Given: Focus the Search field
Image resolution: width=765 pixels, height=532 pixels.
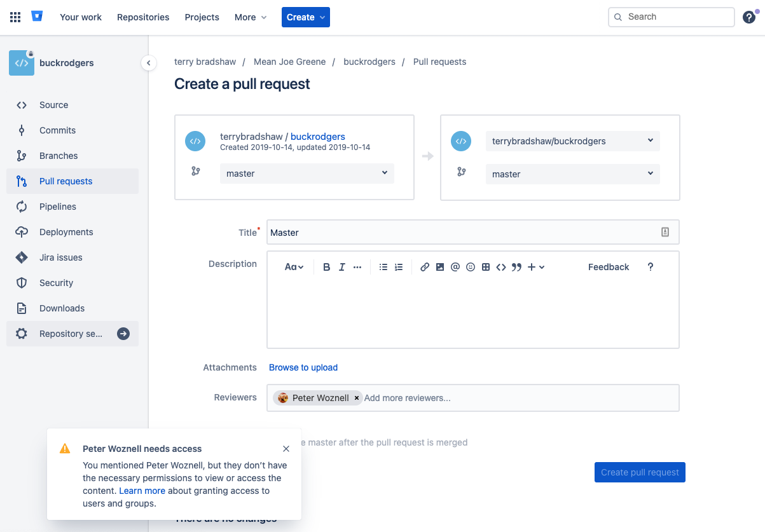Looking at the screenshot, I should tap(672, 17).
